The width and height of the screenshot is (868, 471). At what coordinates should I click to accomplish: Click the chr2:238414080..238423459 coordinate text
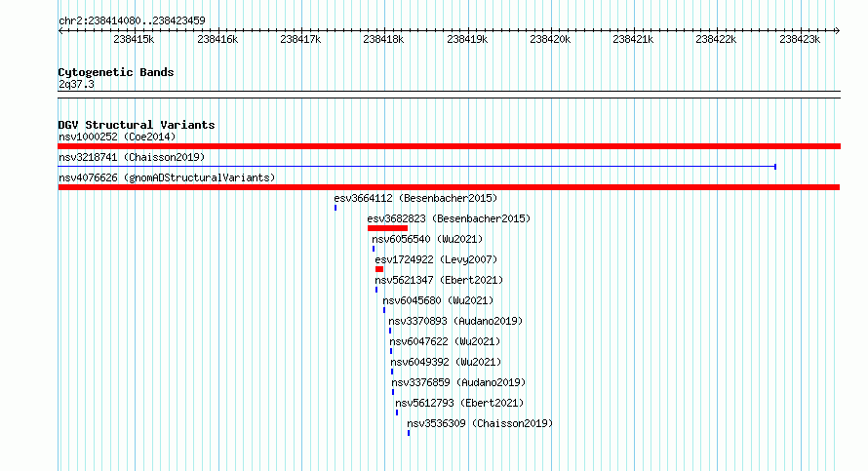click(x=132, y=20)
